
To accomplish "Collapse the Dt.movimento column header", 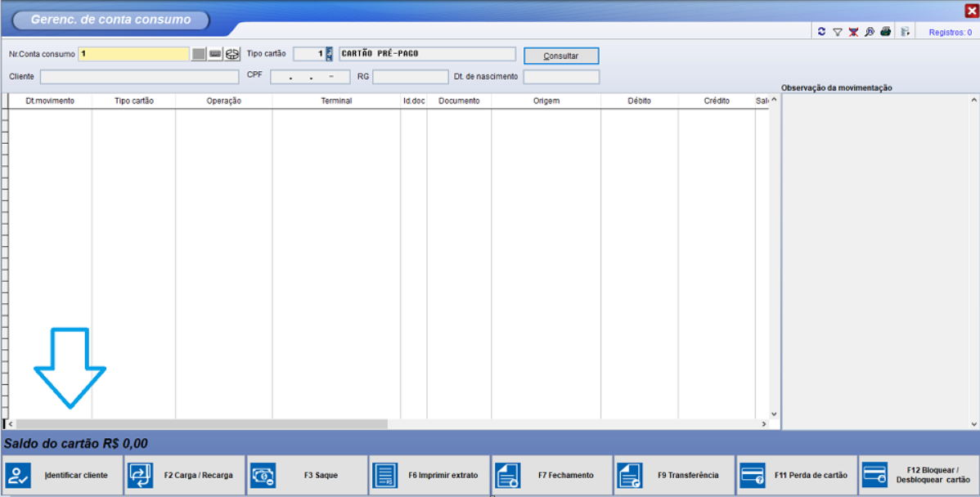I will pyautogui.click(x=49, y=100).
